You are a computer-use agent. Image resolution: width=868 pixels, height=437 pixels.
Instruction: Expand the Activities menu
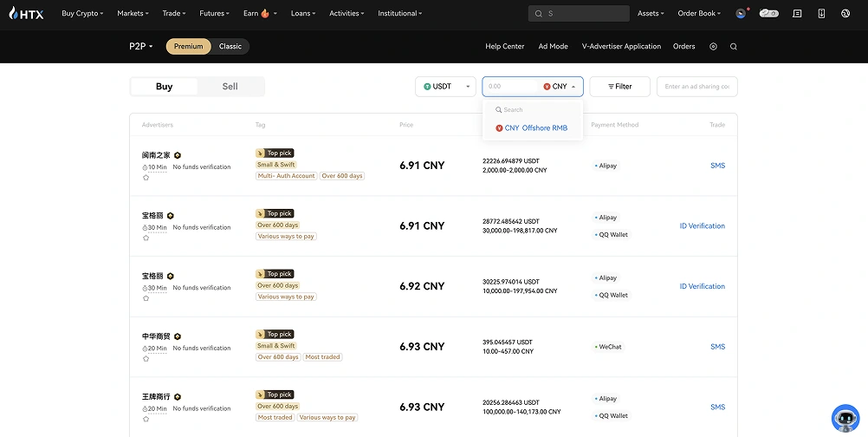[x=347, y=13]
